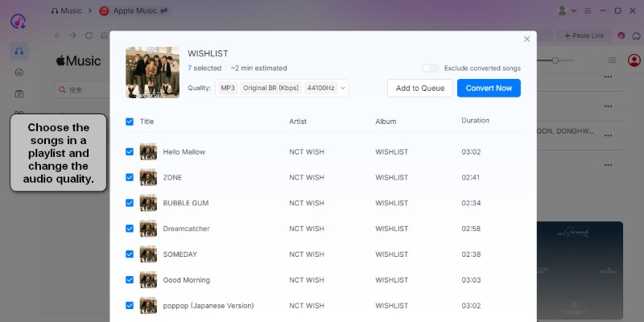Click the SOMEDAY song title
The height and width of the screenshot is (322, 644).
click(x=180, y=254)
